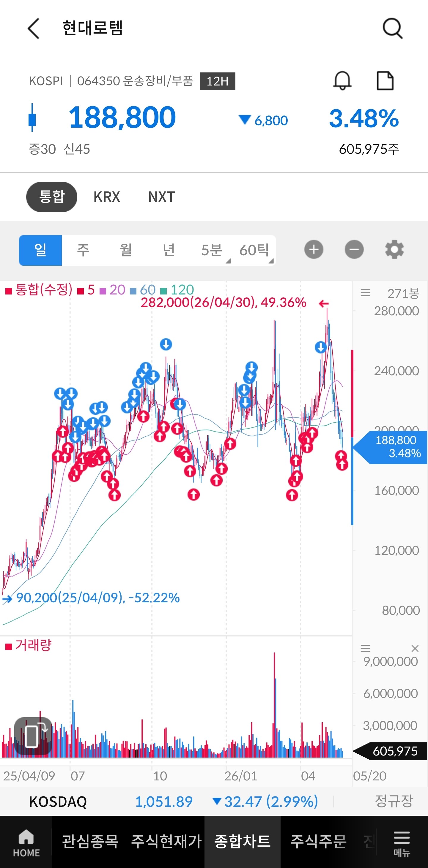Tap the screen rotate icon over volume chart
The width and height of the screenshot is (428, 868).
click(33, 736)
